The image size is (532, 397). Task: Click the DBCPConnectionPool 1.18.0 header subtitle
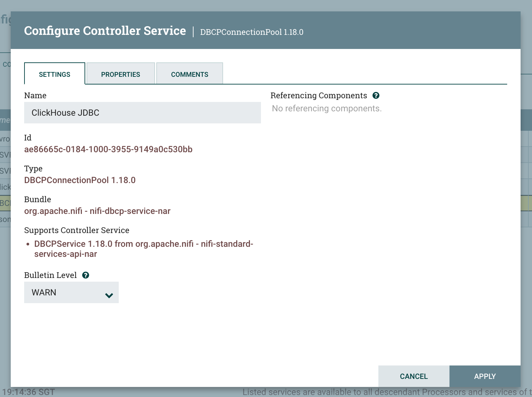252,32
